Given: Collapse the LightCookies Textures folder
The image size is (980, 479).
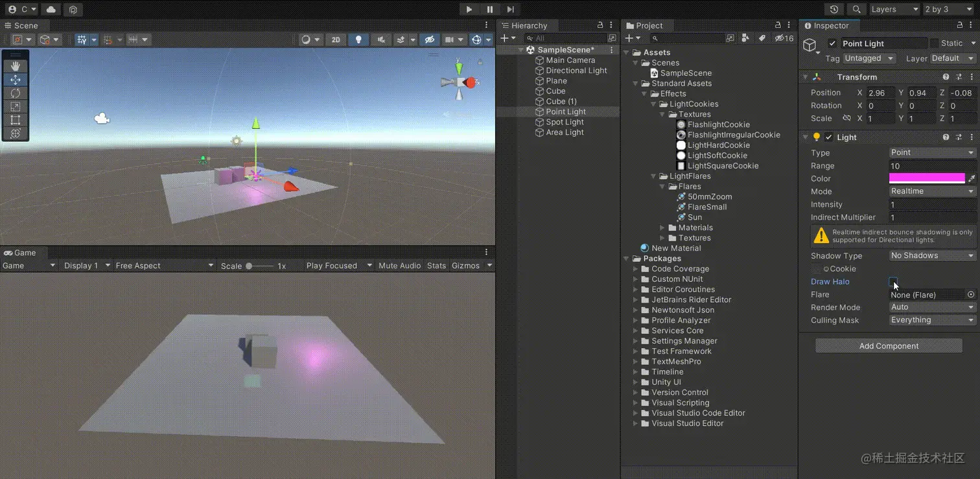Looking at the screenshot, I should click(661, 114).
